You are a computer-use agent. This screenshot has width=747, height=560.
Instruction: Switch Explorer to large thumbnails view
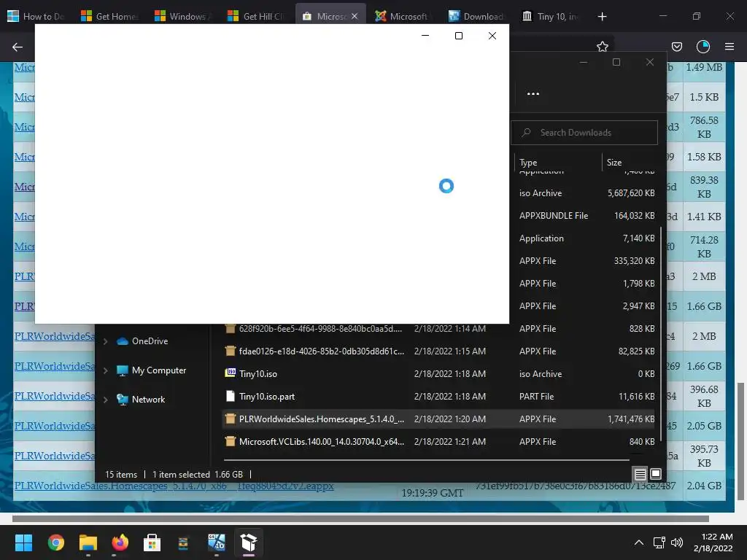pyautogui.click(x=656, y=474)
